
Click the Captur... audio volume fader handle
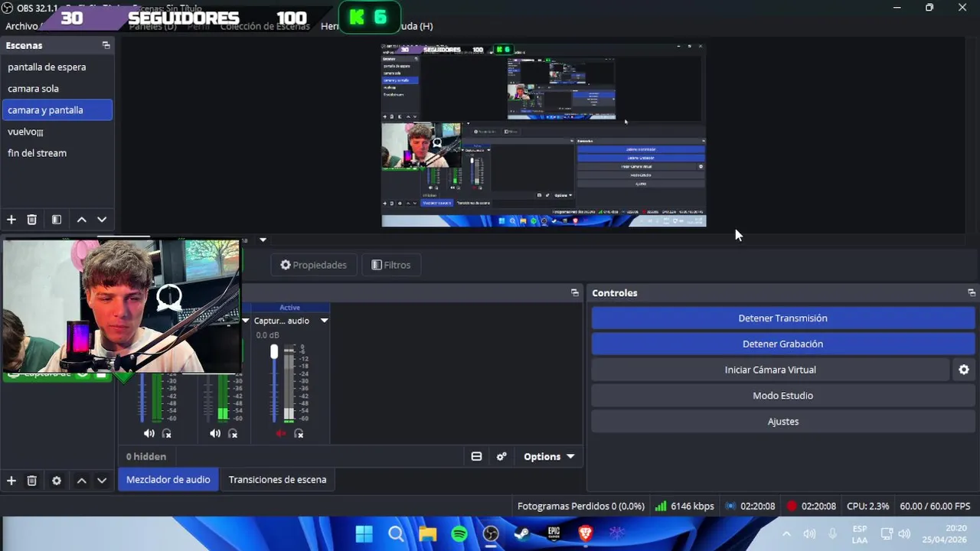tap(274, 351)
